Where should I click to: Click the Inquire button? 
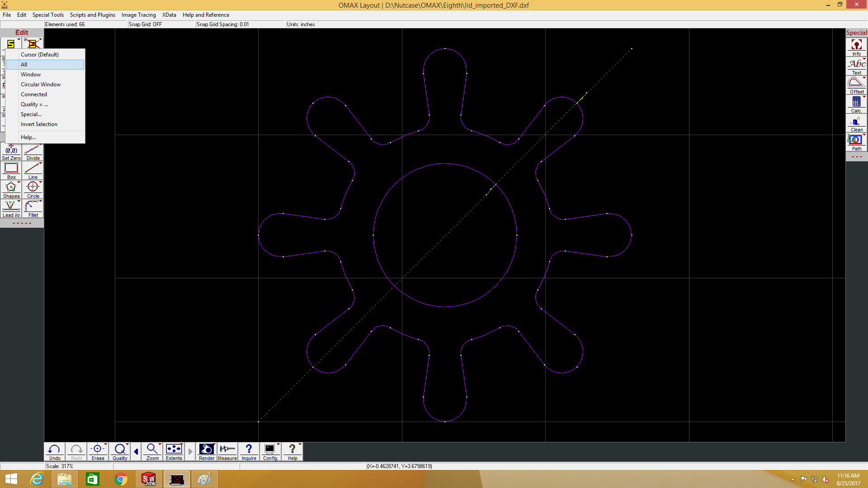coord(249,451)
